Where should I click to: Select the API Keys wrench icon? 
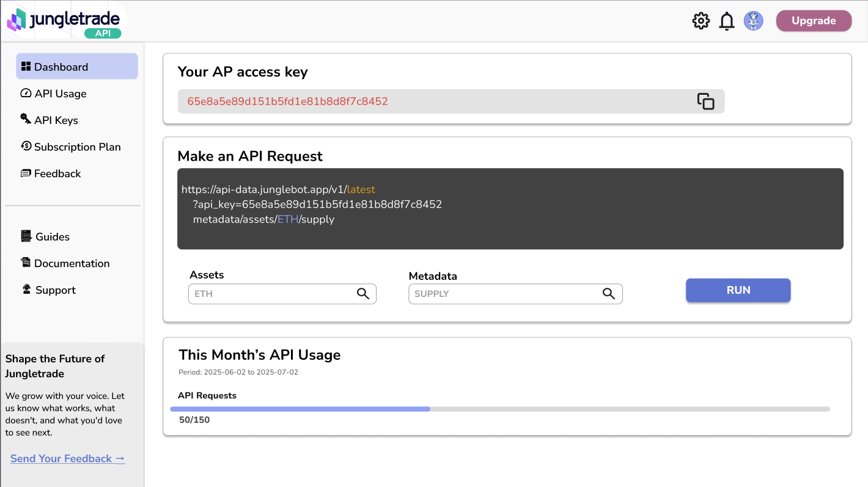point(25,119)
